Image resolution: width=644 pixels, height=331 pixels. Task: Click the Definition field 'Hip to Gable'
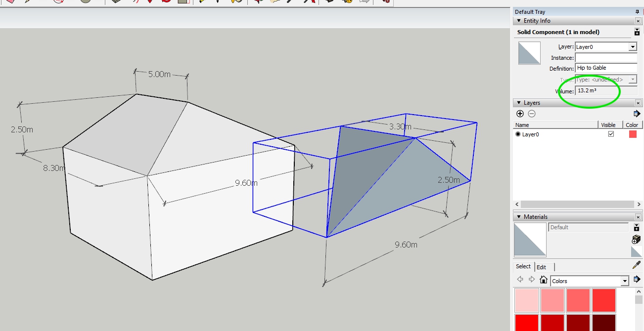[606, 68]
